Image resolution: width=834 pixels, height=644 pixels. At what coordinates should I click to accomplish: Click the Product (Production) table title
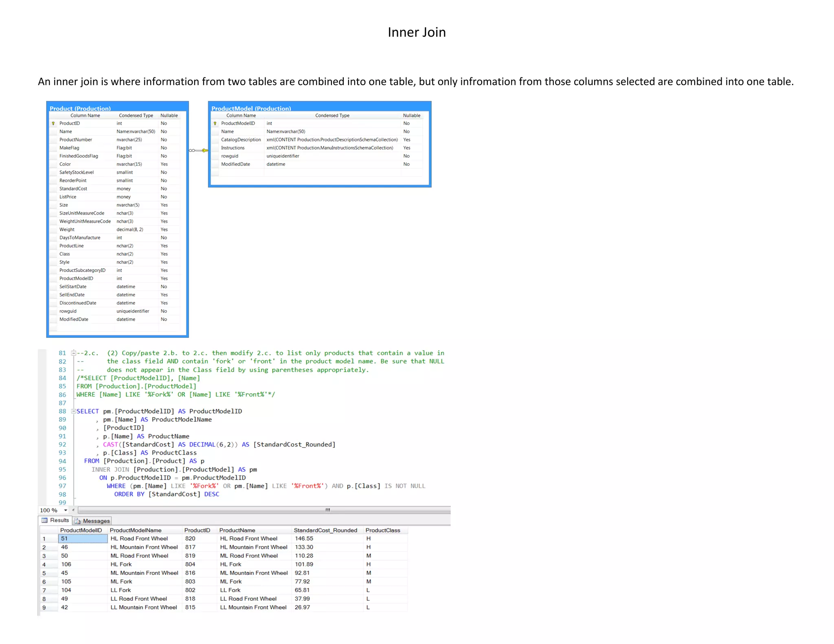[80, 108]
